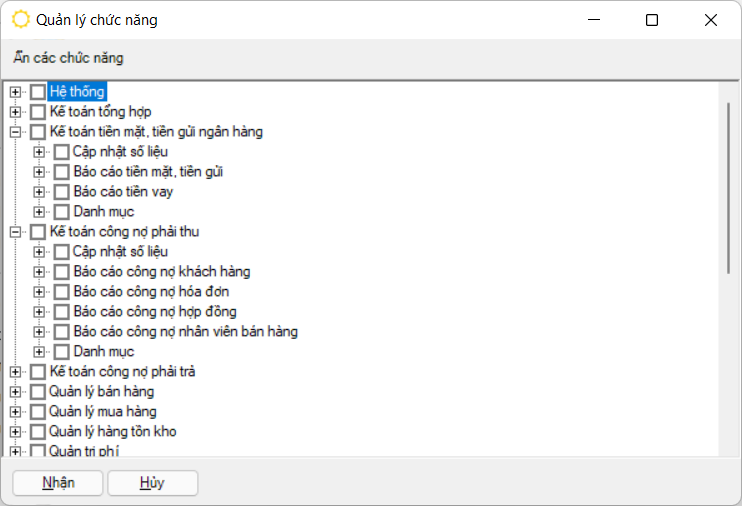Close the Quản lý chức năng window
The width and height of the screenshot is (742, 506).
pos(710,20)
